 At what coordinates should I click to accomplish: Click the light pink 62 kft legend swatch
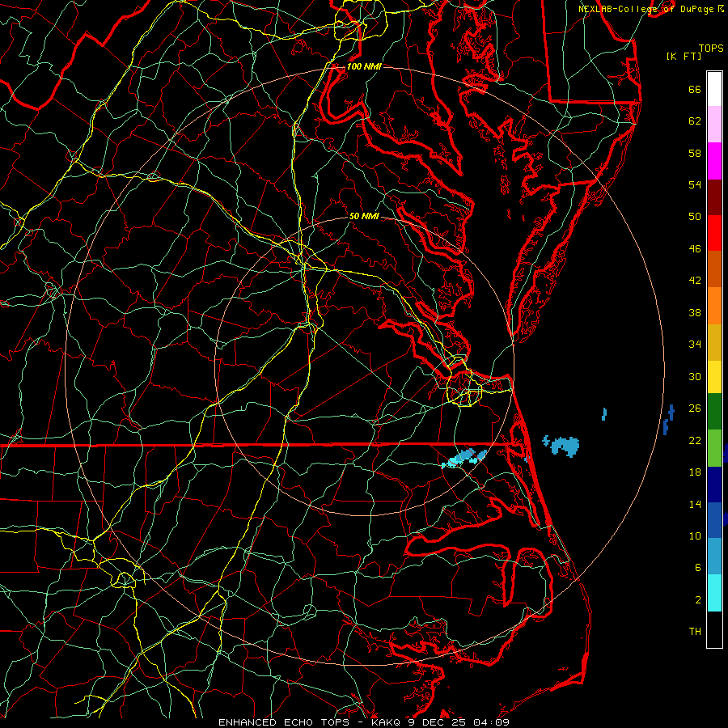coord(714,125)
